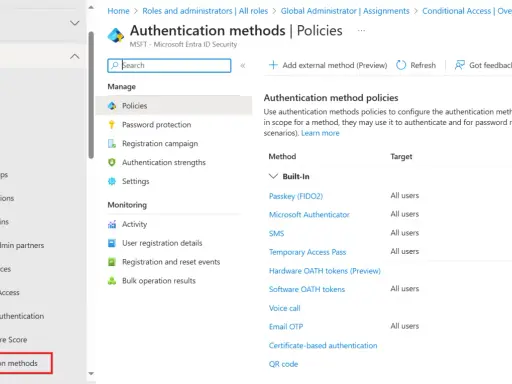Click 'All users' target for Email OTP
Screen dimensions: 512x384
click(x=405, y=326)
